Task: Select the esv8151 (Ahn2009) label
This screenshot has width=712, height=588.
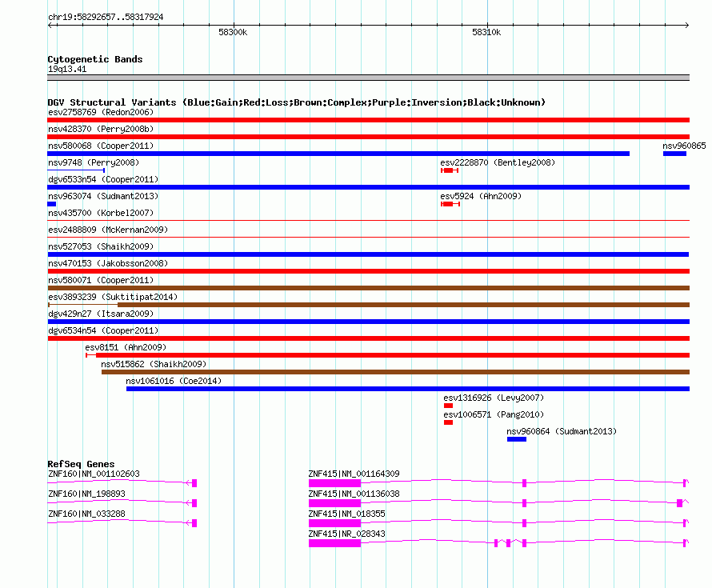Action: pyautogui.click(x=126, y=347)
